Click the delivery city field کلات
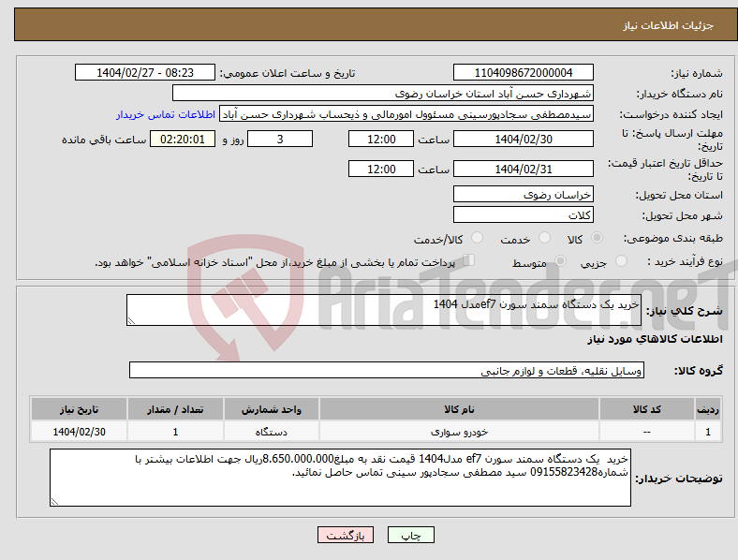The height and width of the screenshot is (560, 738). coord(523,214)
